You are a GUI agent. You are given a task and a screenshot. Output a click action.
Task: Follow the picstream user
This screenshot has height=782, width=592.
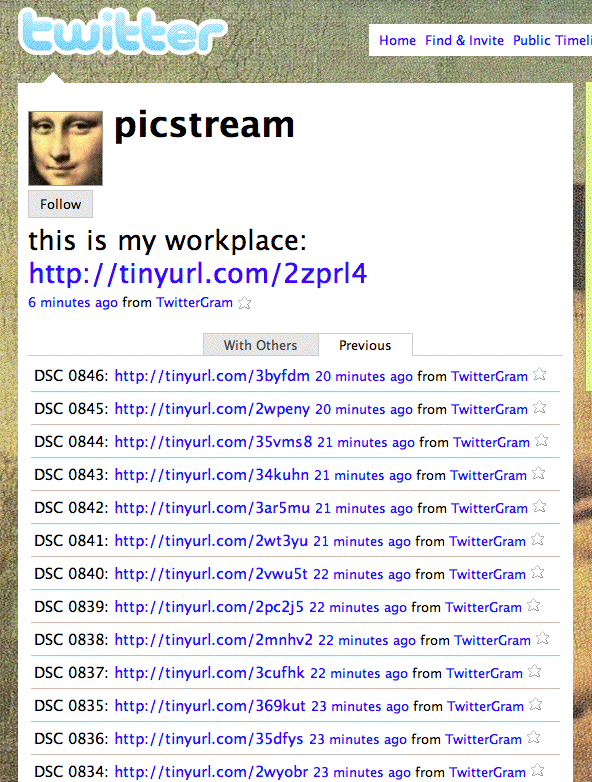[60, 204]
